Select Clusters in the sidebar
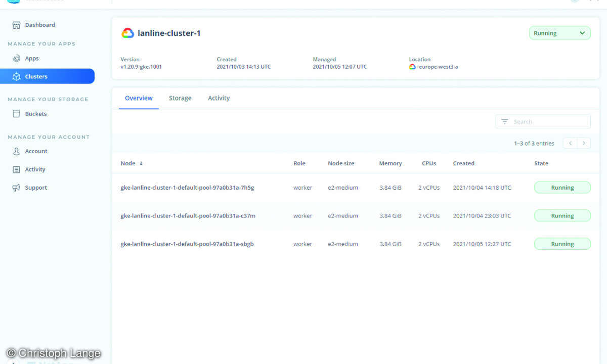 tap(47, 76)
